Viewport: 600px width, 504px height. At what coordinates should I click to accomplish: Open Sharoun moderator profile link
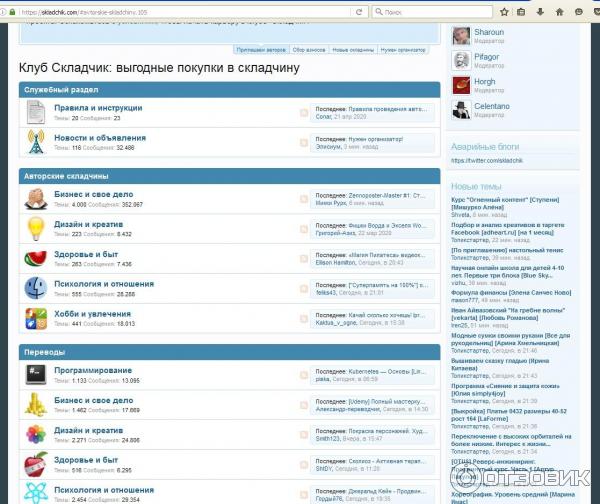point(489,32)
